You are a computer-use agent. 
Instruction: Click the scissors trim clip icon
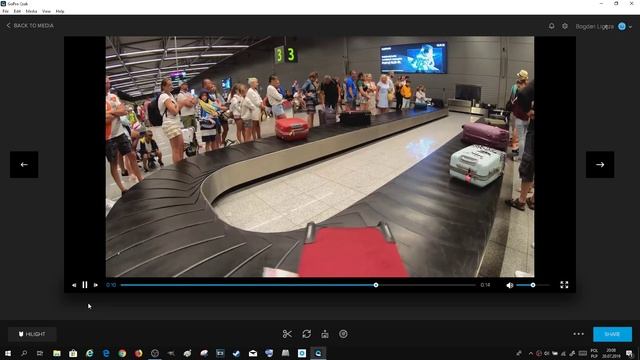click(x=287, y=334)
